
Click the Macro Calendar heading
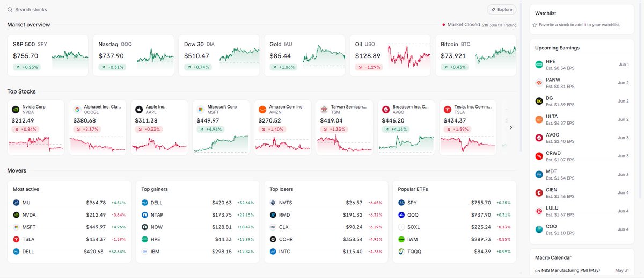coord(553,257)
